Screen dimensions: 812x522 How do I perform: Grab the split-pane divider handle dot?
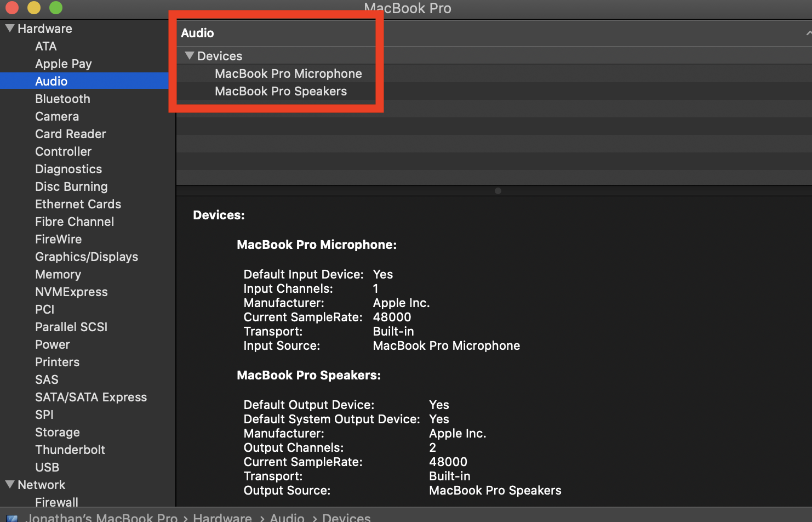[498, 191]
